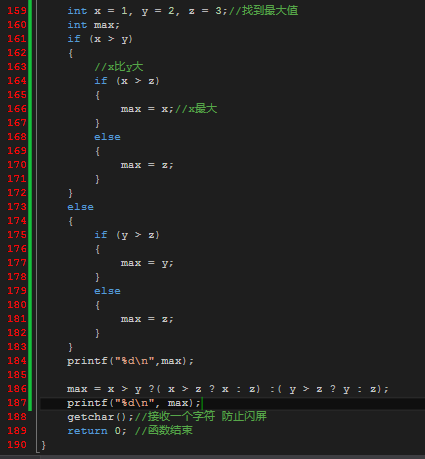
Task: Click the condition 'if (x > z)'
Action: point(127,81)
